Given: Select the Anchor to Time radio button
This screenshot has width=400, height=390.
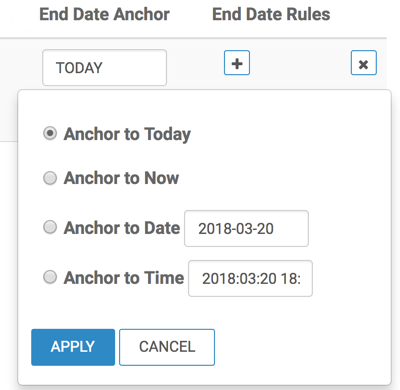Looking at the screenshot, I should tap(50, 277).
